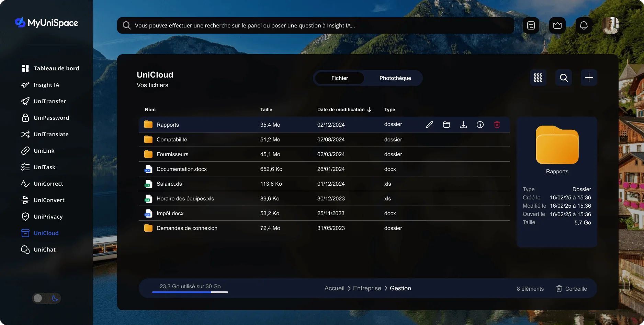Click the search field for Insight IA
The width and height of the screenshot is (644, 325).
pos(315,25)
